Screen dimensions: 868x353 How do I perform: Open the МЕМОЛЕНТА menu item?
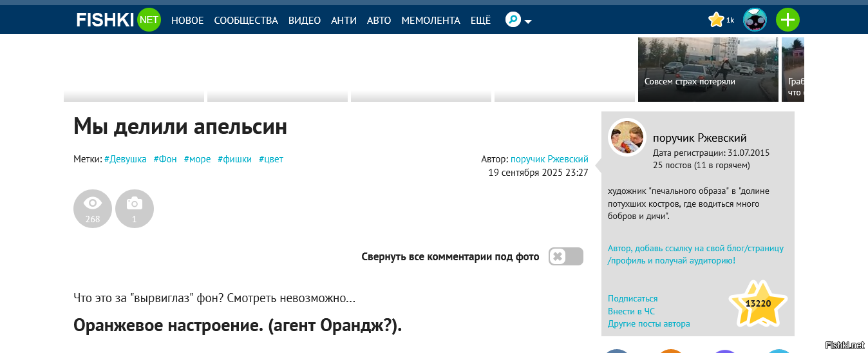(x=431, y=21)
